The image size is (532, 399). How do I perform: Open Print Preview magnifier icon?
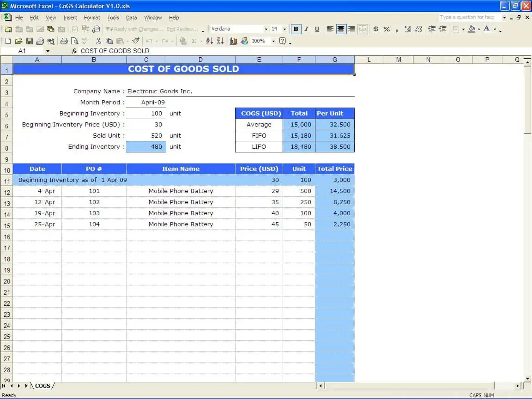coord(74,41)
